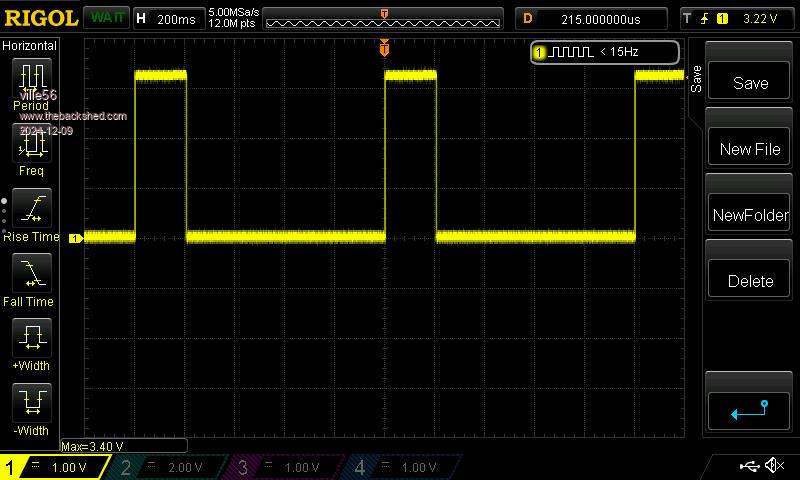Select the Fall Time measurement icon
Image resolution: width=800 pixels, height=480 pixels.
pos(31,273)
